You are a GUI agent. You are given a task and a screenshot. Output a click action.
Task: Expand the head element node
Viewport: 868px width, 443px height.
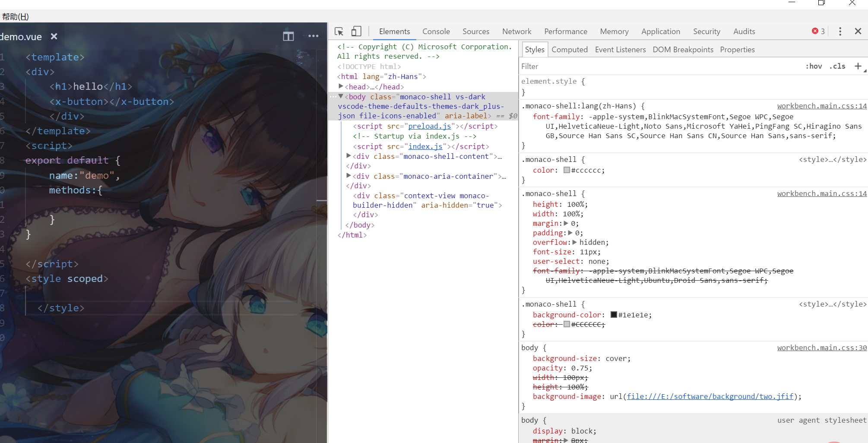(341, 86)
